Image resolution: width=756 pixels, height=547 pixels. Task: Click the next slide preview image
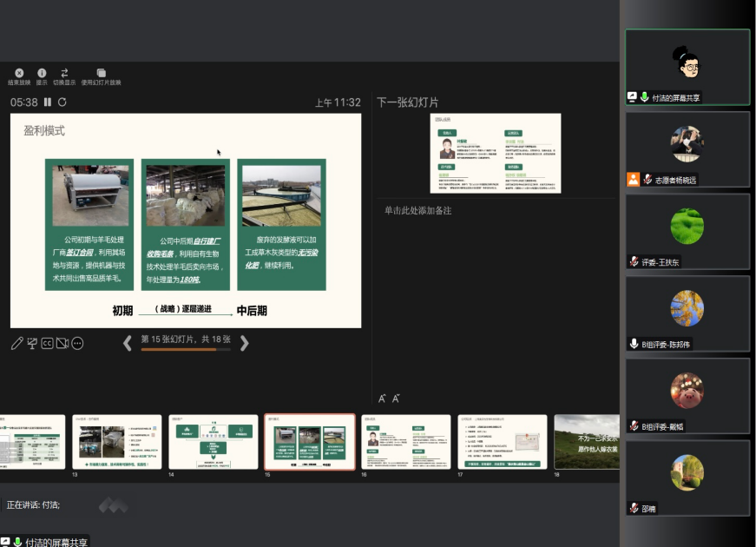[x=495, y=154]
